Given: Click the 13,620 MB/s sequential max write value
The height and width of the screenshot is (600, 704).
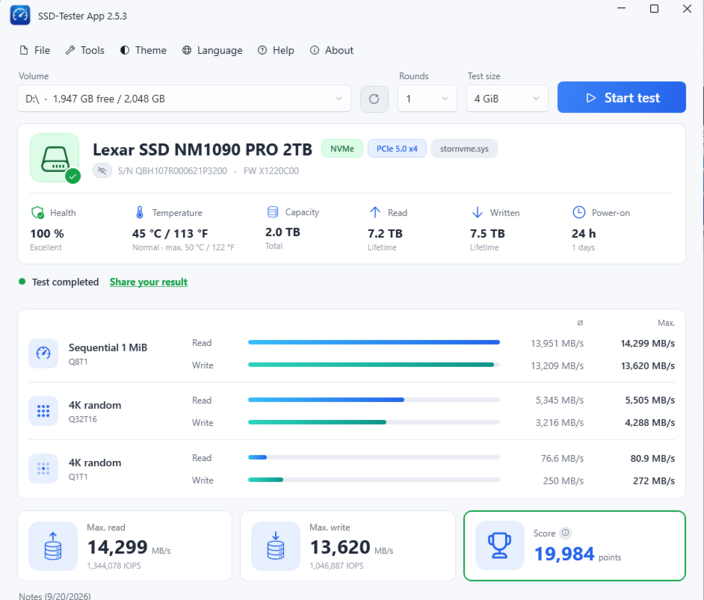Looking at the screenshot, I should coord(647,366).
